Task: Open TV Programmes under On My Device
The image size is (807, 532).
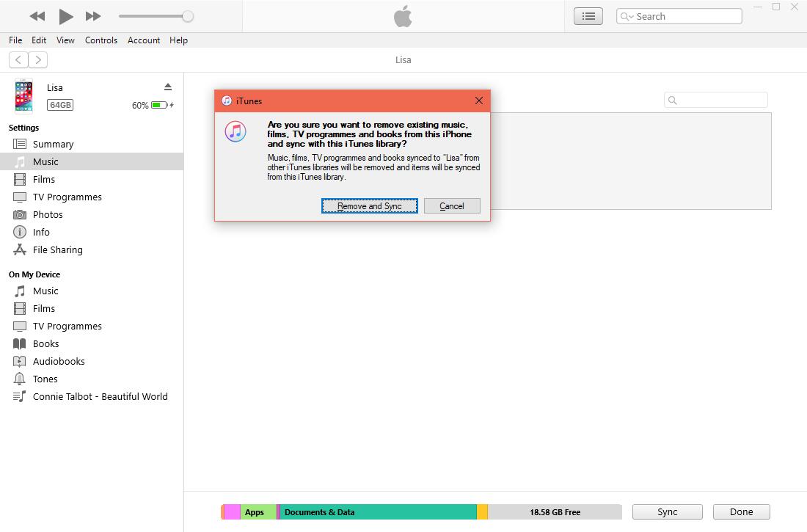Action: 92,326
